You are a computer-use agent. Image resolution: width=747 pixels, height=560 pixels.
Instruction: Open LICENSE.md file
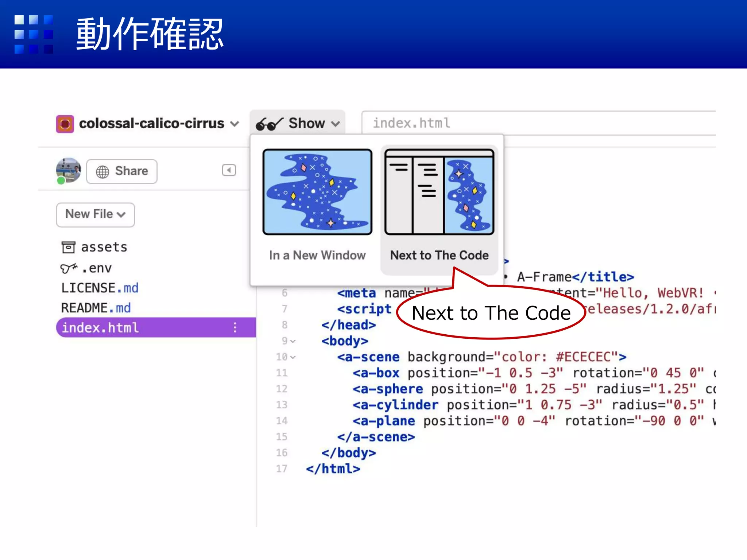(x=100, y=288)
